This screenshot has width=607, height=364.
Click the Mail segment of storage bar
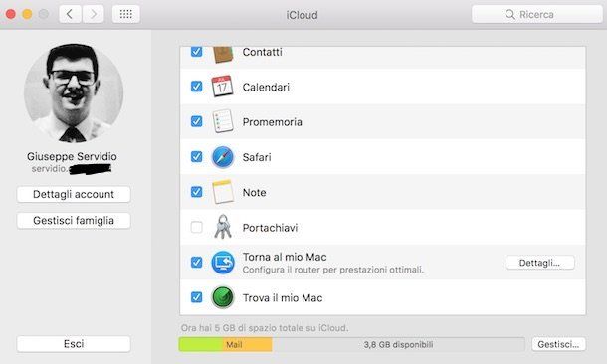[x=247, y=345]
